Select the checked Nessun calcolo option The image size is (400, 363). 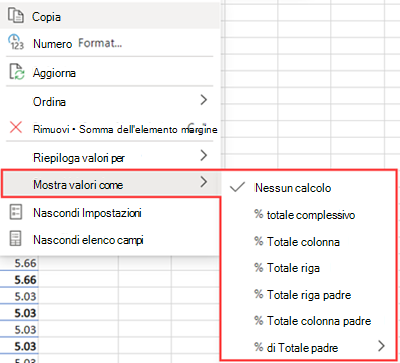pyautogui.click(x=309, y=188)
